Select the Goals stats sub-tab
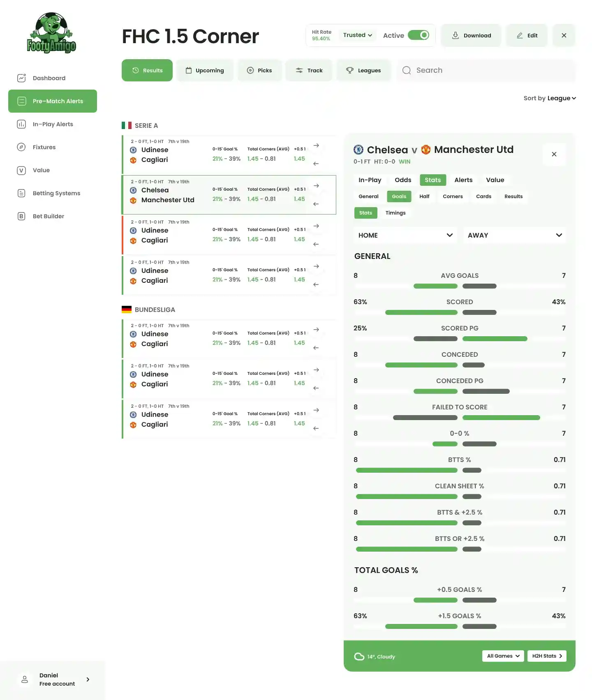 [x=399, y=196]
